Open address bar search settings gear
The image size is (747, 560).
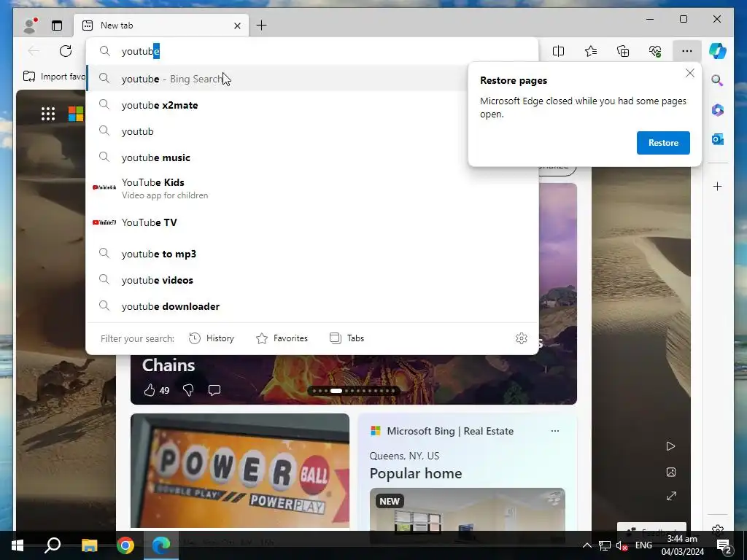pyautogui.click(x=521, y=338)
